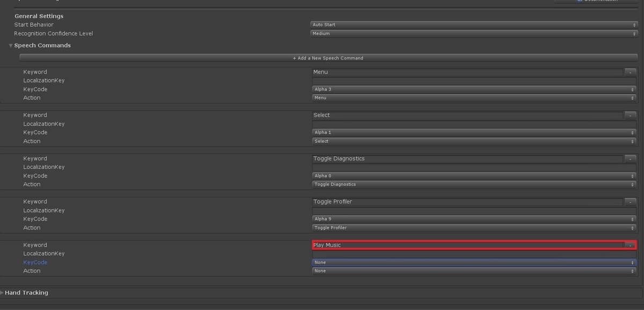Remove the Toggle Profiler speech command
The height and width of the screenshot is (310, 644).
[x=631, y=202]
